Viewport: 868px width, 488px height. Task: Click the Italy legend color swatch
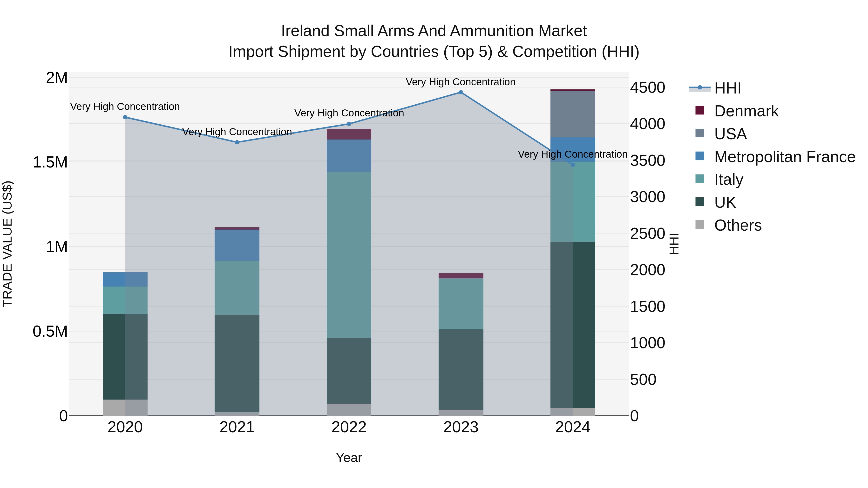(699, 179)
